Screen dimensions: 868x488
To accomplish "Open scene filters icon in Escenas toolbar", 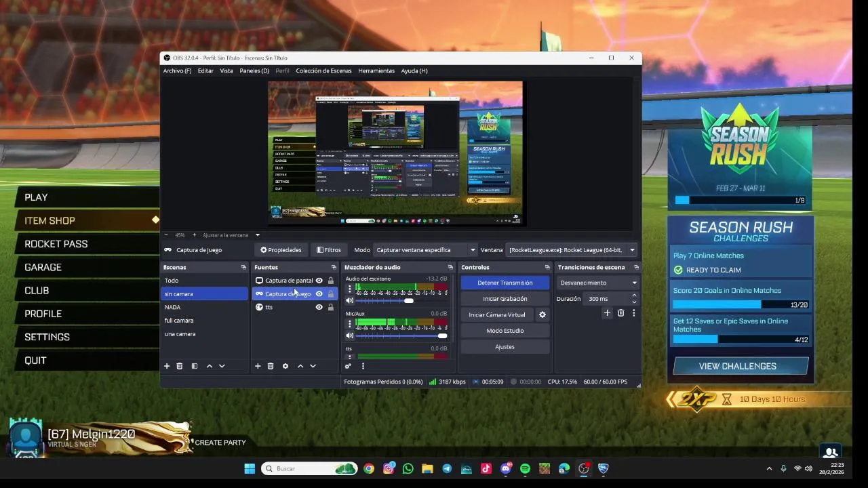I will point(195,366).
